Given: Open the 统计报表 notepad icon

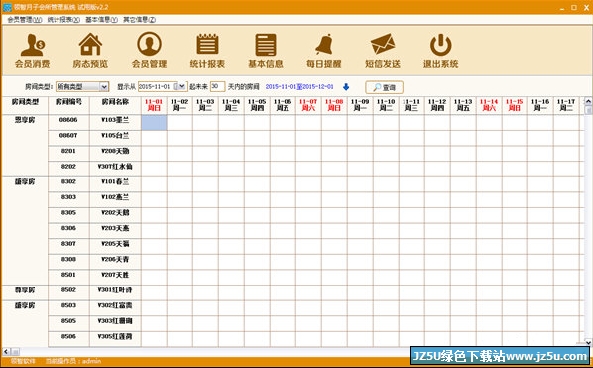Looking at the screenshot, I should click(207, 51).
